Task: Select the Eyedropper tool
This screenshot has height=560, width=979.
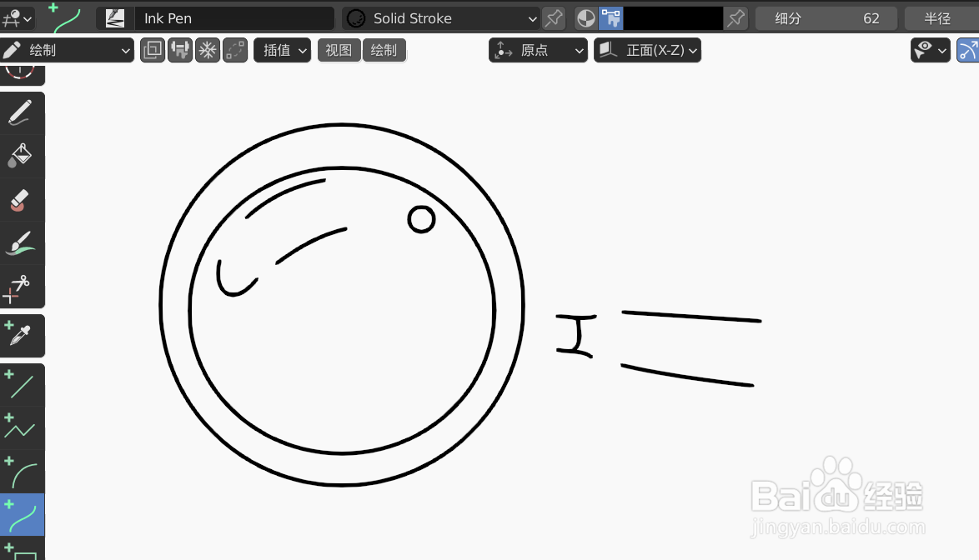Action: pos(22,336)
